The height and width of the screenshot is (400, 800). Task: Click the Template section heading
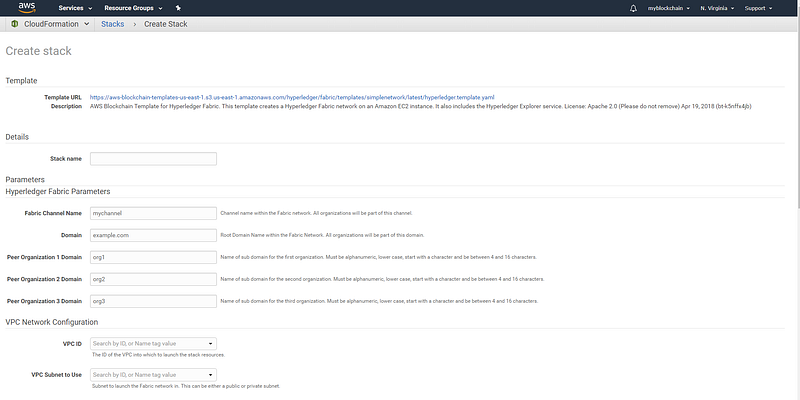pyautogui.click(x=21, y=81)
